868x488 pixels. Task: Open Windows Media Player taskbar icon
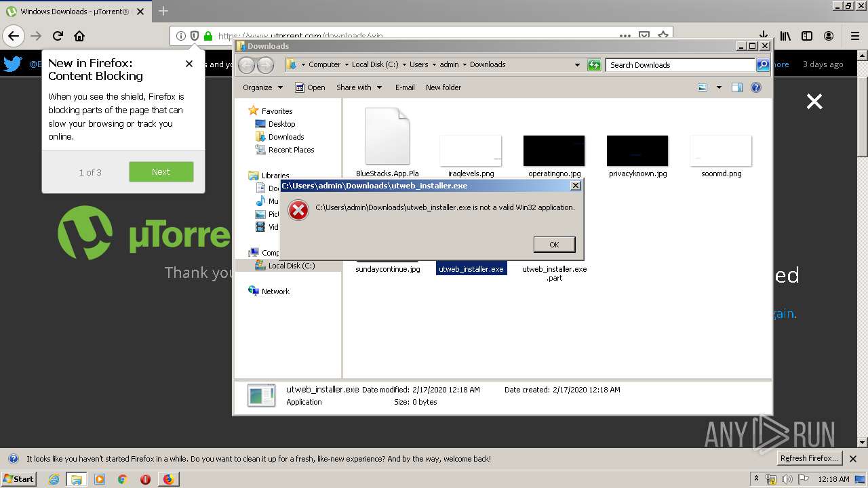click(100, 479)
